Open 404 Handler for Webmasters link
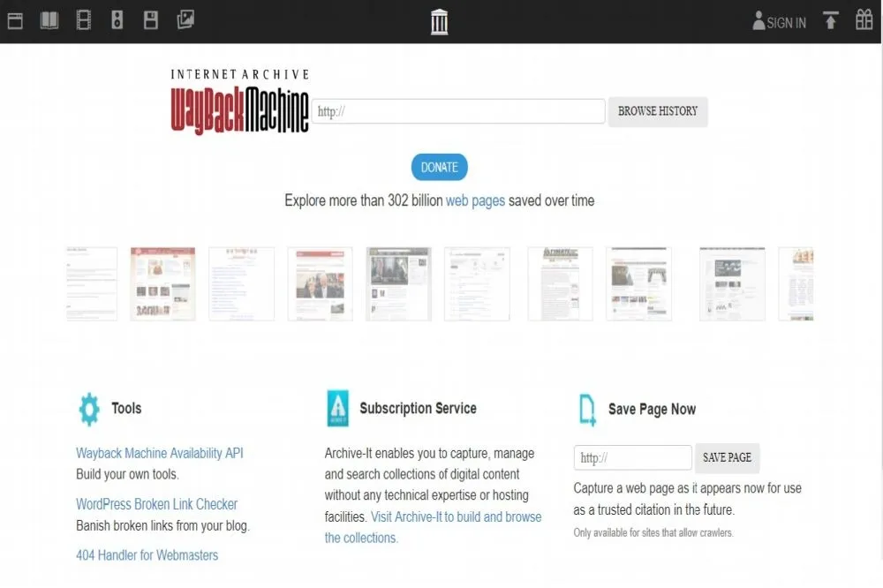The width and height of the screenshot is (883, 588). [x=147, y=555]
